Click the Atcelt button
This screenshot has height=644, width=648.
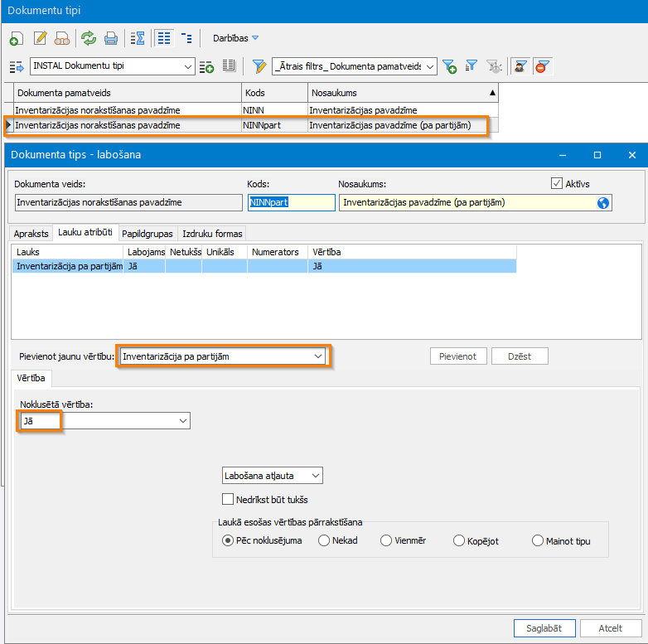[x=611, y=628]
